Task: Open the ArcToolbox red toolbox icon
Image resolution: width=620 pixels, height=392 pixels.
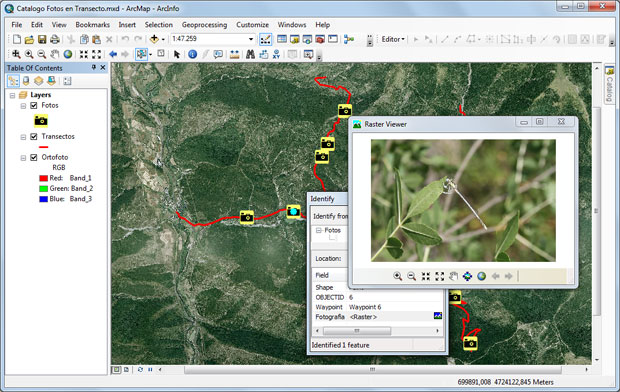Action: (x=320, y=39)
